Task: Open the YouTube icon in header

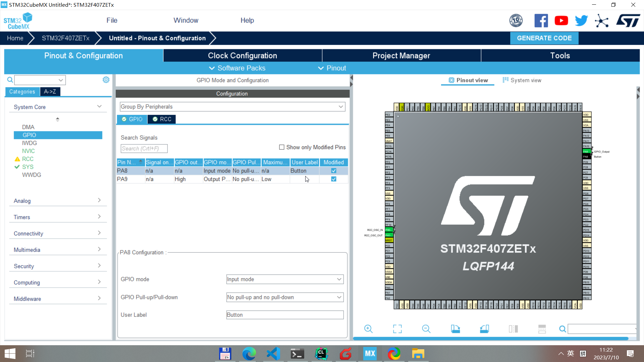Action: tap(561, 21)
